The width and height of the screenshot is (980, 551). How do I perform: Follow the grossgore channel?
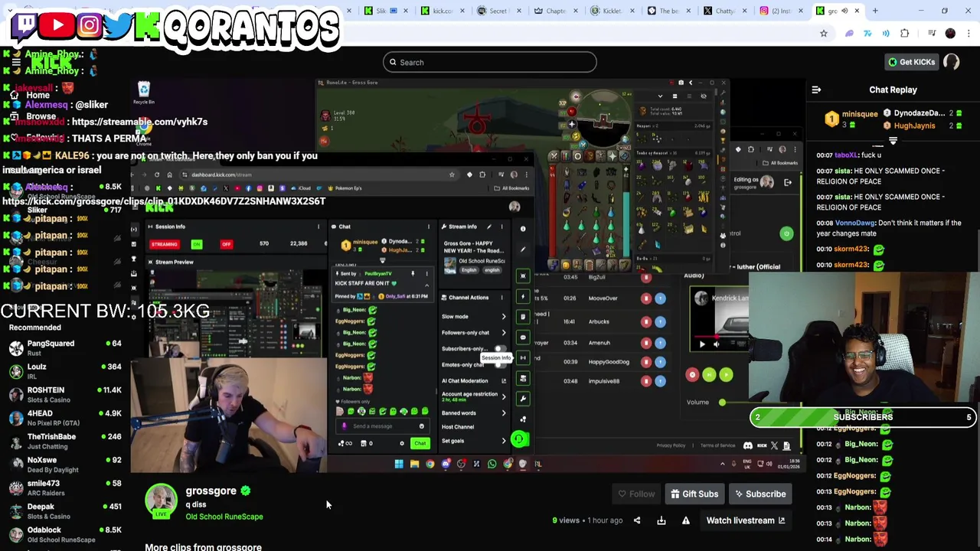coord(636,494)
